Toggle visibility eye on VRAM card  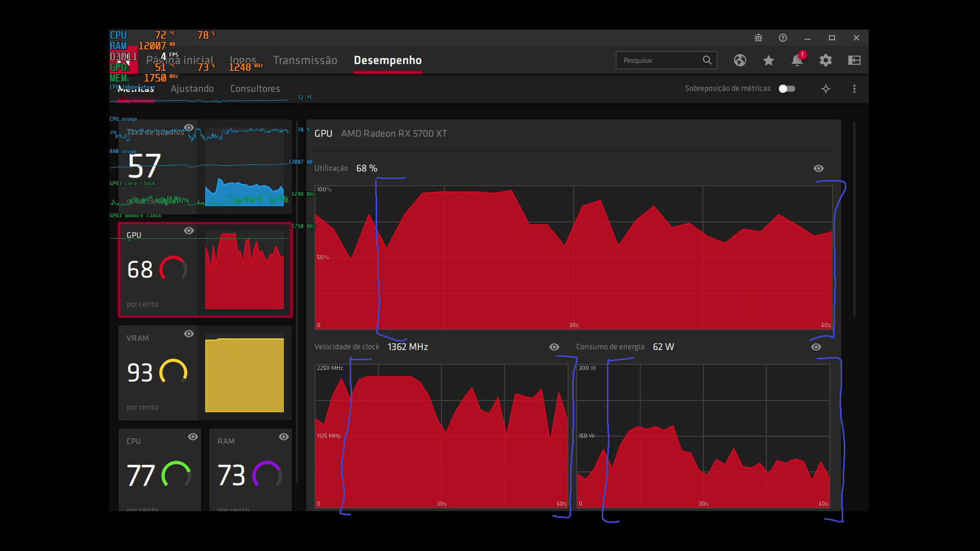(x=189, y=334)
